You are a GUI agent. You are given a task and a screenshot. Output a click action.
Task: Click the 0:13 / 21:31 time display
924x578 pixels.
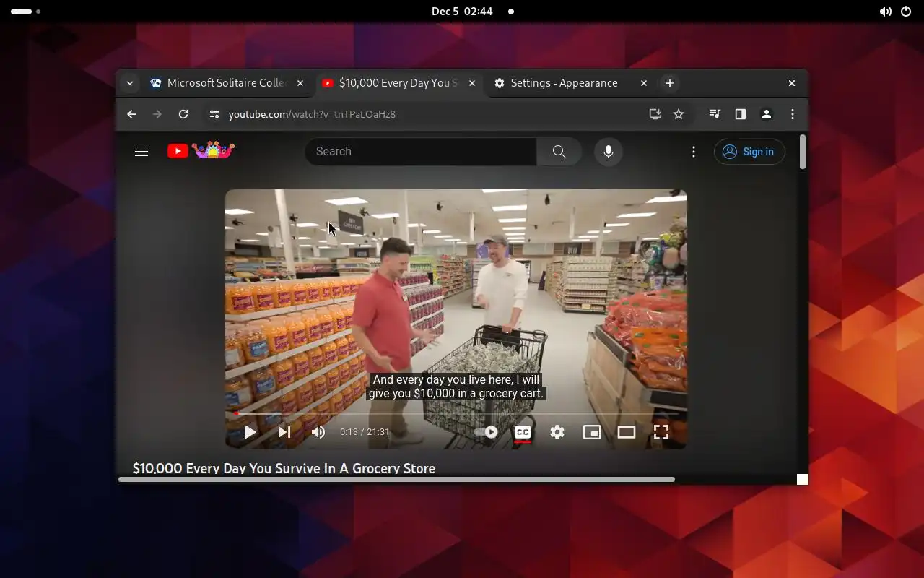365,432
